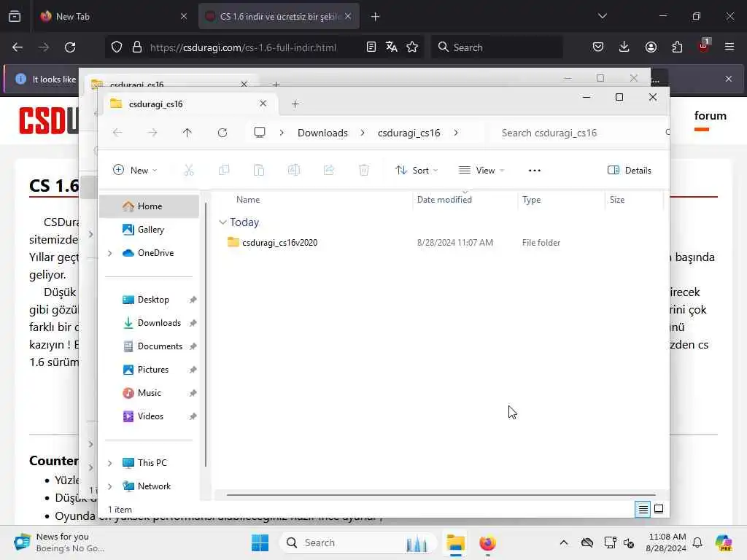Open the New item dropdown
The width and height of the screenshot is (747, 560).
click(x=135, y=170)
